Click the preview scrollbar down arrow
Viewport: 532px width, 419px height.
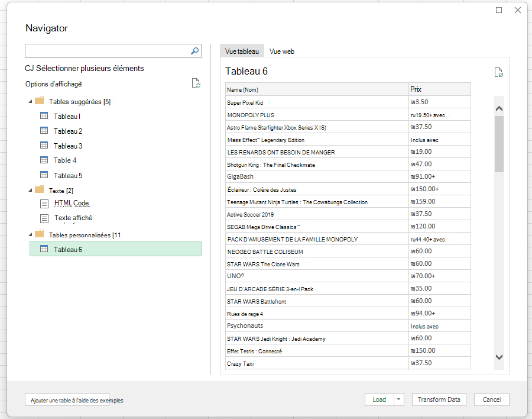click(499, 357)
